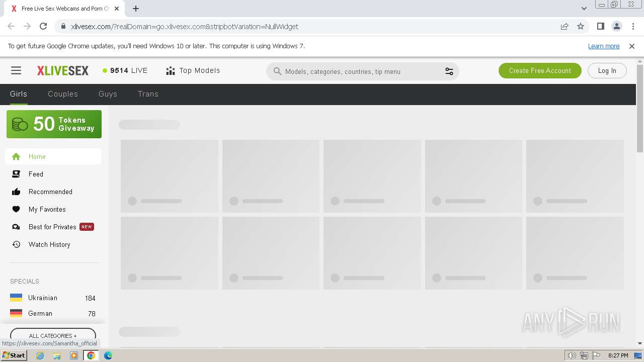Viewport: 644px width, 362px height.
Task: Click the German flag icon
Action: 16,313
